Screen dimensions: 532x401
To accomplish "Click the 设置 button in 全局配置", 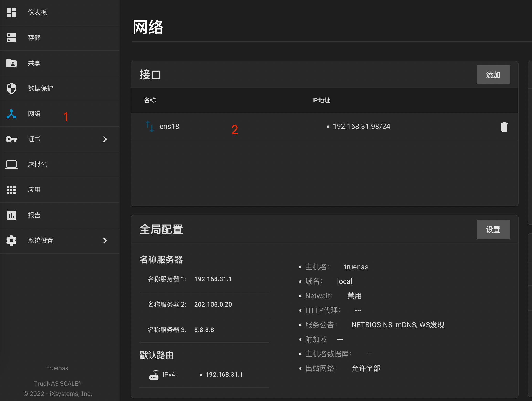I will pos(493,229).
